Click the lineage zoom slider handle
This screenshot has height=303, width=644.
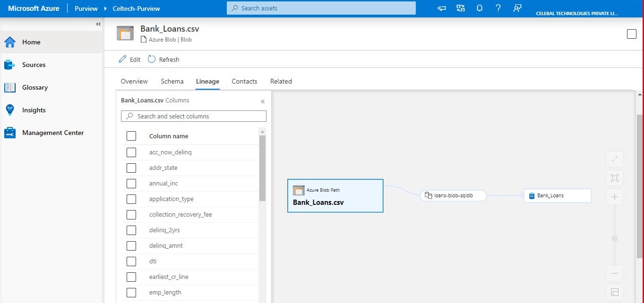tap(615, 238)
